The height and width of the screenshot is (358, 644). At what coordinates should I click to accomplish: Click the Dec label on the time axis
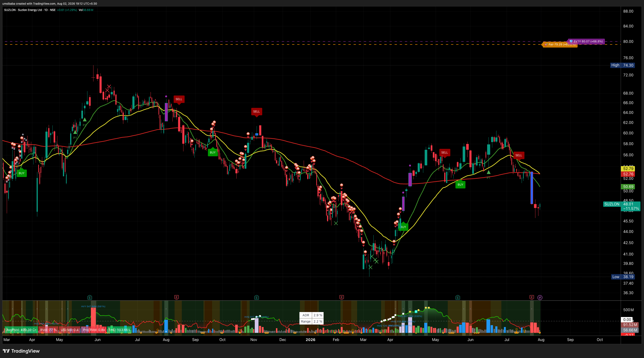coord(283,340)
